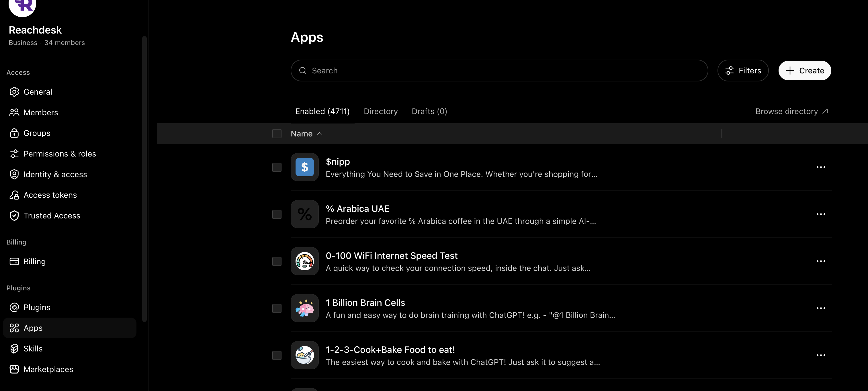Sort by Name column arrow
Image resolution: width=868 pixels, height=391 pixels.
[320, 134]
